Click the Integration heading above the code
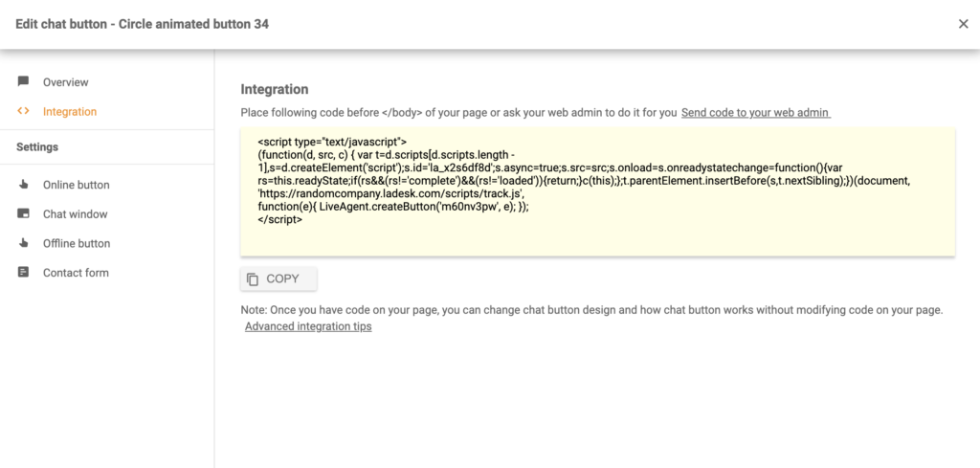This screenshot has height=468, width=980. pyautogui.click(x=275, y=89)
